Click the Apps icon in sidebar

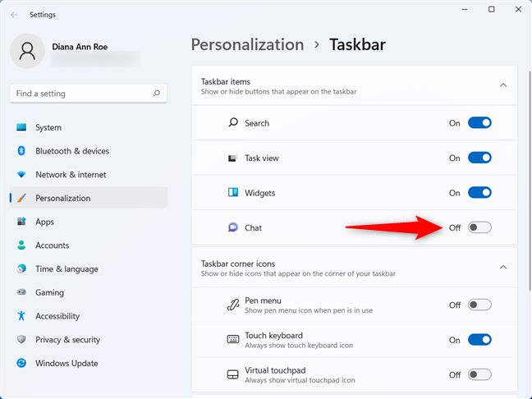click(21, 222)
